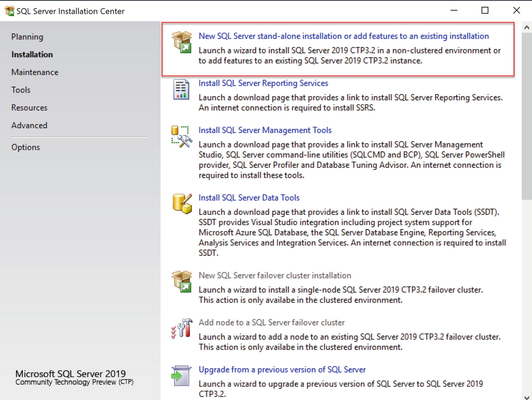The height and width of the screenshot is (400, 532).
Task: Click the single-node failover cluster description text
Action: tap(340, 295)
